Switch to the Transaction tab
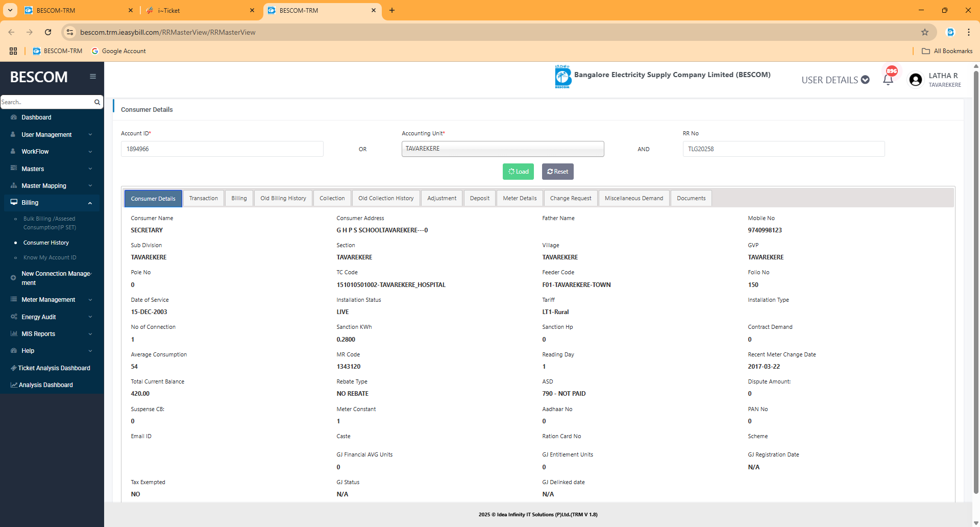980x527 pixels. [x=204, y=198]
